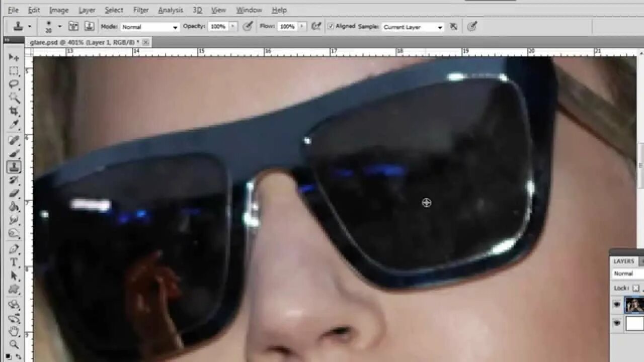This screenshot has height=362, width=644.
Task: Open the 3D menu
Action: coord(198,10)
